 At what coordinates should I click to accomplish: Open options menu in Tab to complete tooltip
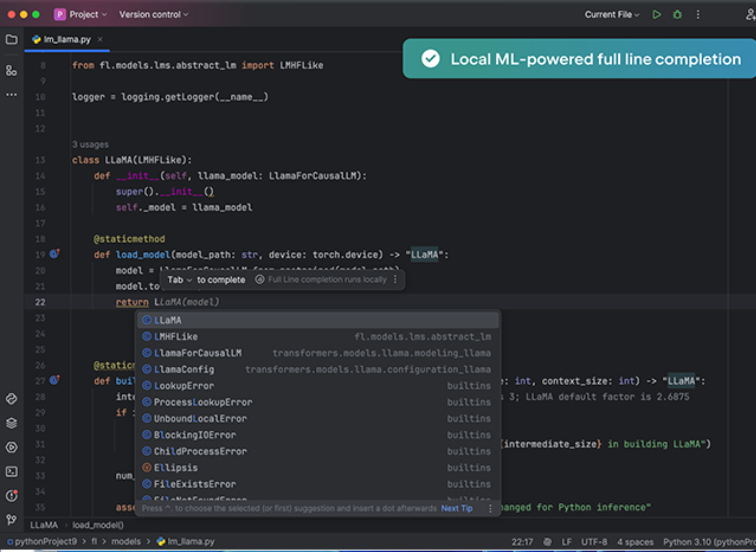pos(395,279)
